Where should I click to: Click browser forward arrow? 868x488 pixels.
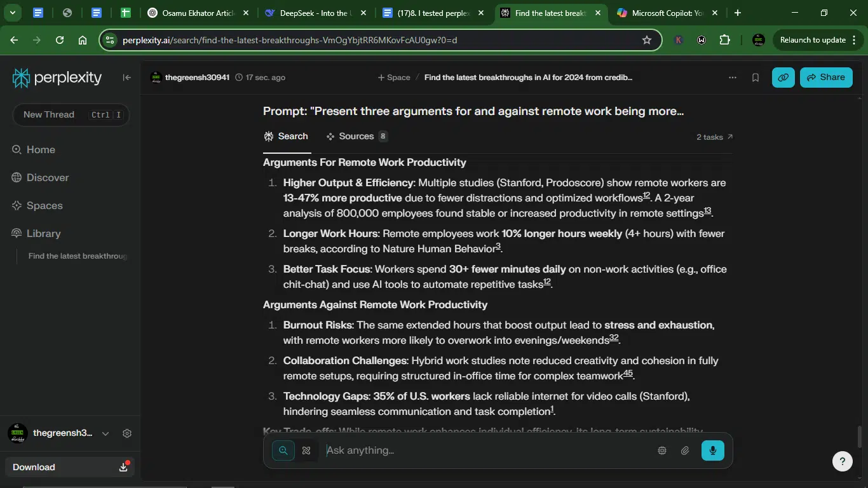(x=37, y=40)
